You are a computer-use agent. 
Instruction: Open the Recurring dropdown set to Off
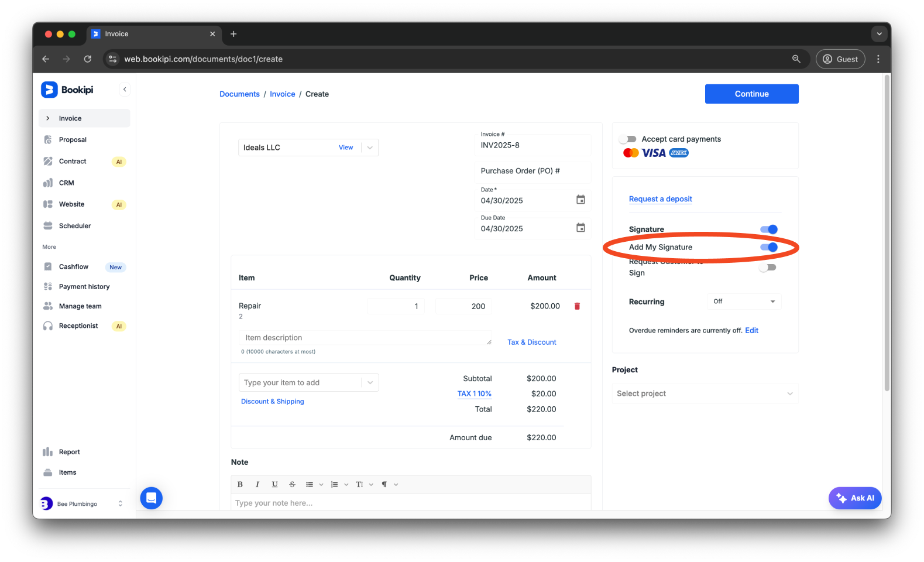click(744, 301)
